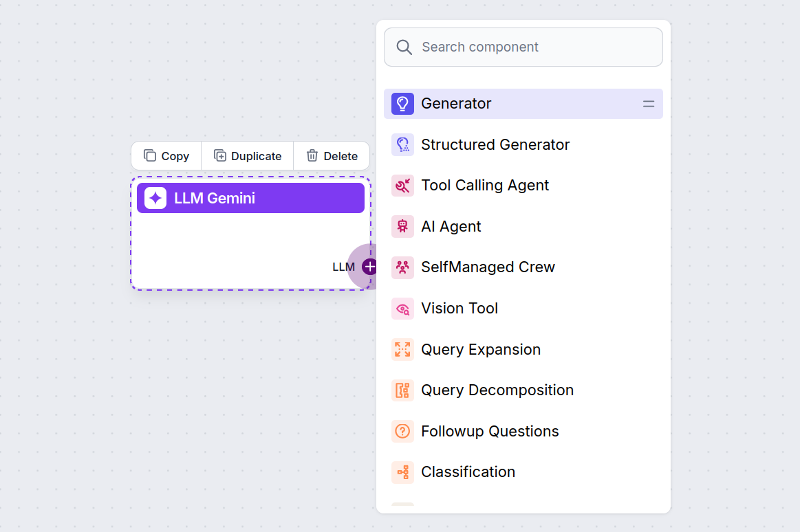Click the Tool Calling Agent wrench icon
Screen dimensions: 800x532
tap(402, 186)
